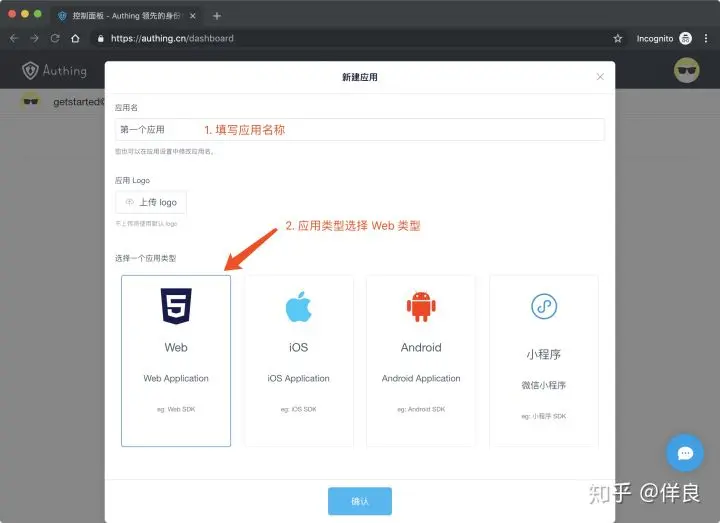720x523 pixels.
Task: Confirm with the blue 确认 button
Action: coord(360,501)
